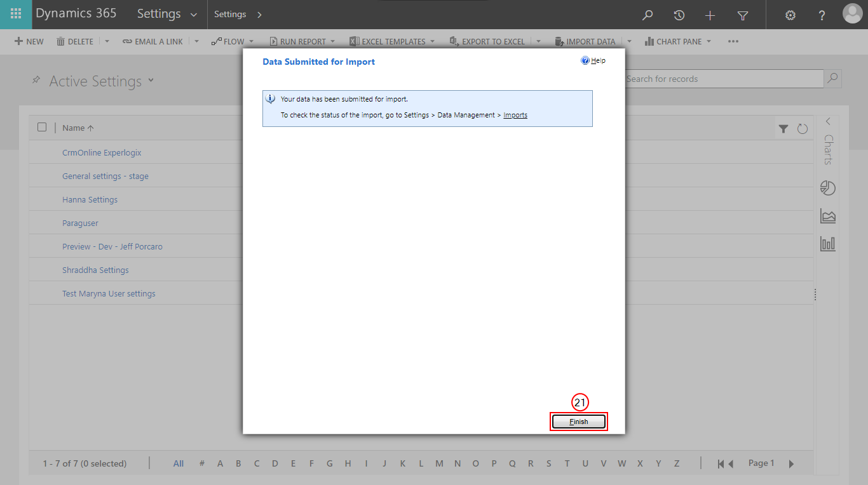Expand the Settings area dropdown in top bar

pos(193,15)
